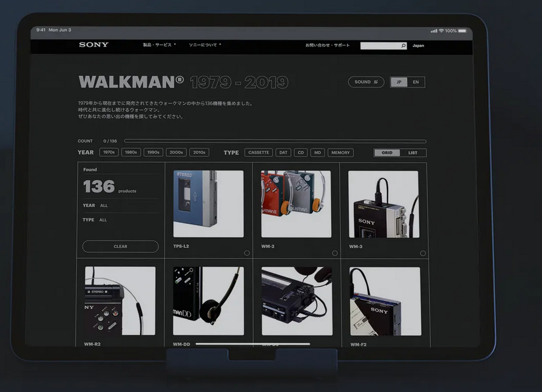Tap the iPad home indicator bar
Viewport: 542px width, 392px height.
coord(253,344)
